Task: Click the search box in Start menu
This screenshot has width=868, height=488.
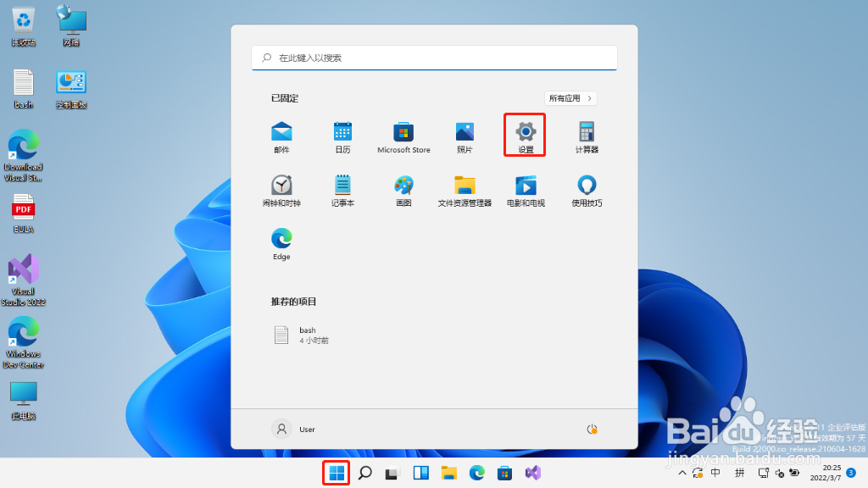Action: click(x=434, y=58)
